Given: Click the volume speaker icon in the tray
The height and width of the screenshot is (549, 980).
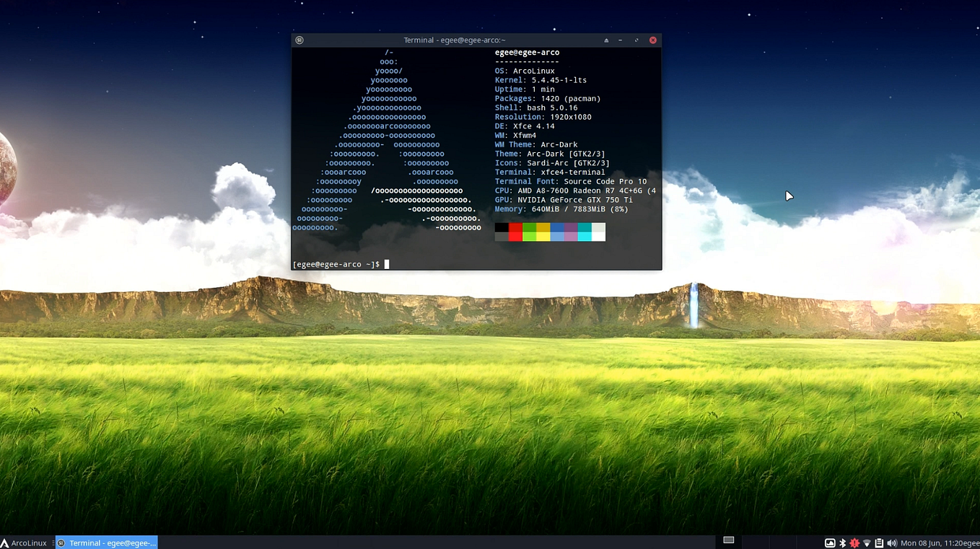Looking at the screenshot, I should pyautogui.click(x=892, y=543).
